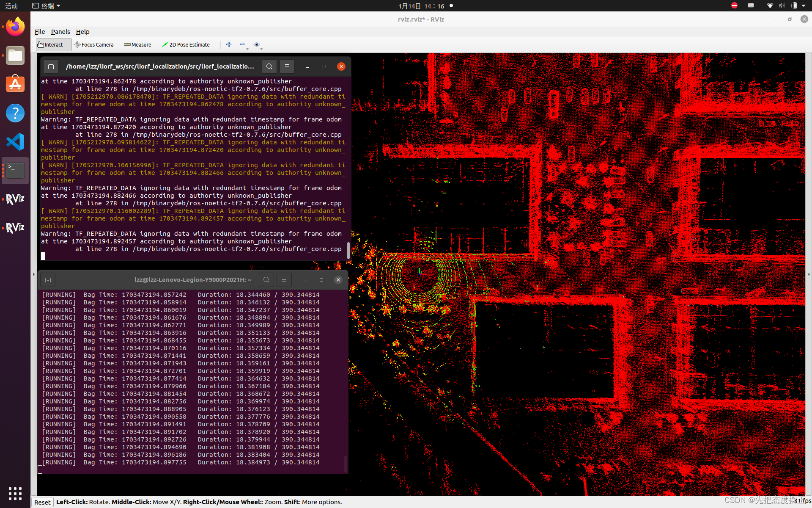Open the 终端 app menu in top bar

click(47, 6)
